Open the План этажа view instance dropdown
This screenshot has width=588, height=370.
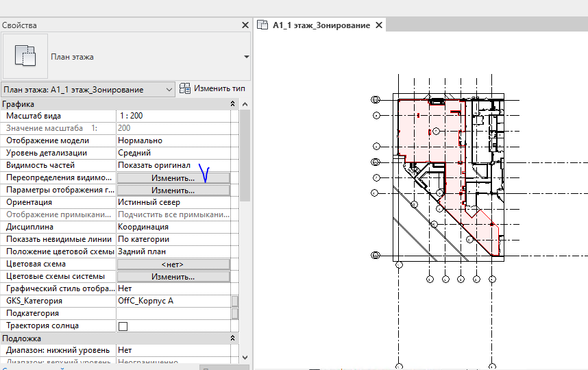(169, 90)
